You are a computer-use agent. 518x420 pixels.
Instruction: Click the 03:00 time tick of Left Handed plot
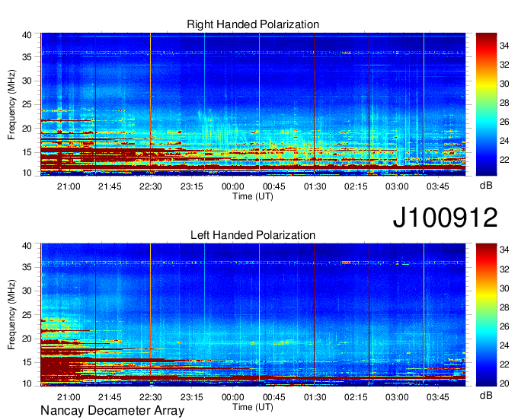tap(397, 397)
